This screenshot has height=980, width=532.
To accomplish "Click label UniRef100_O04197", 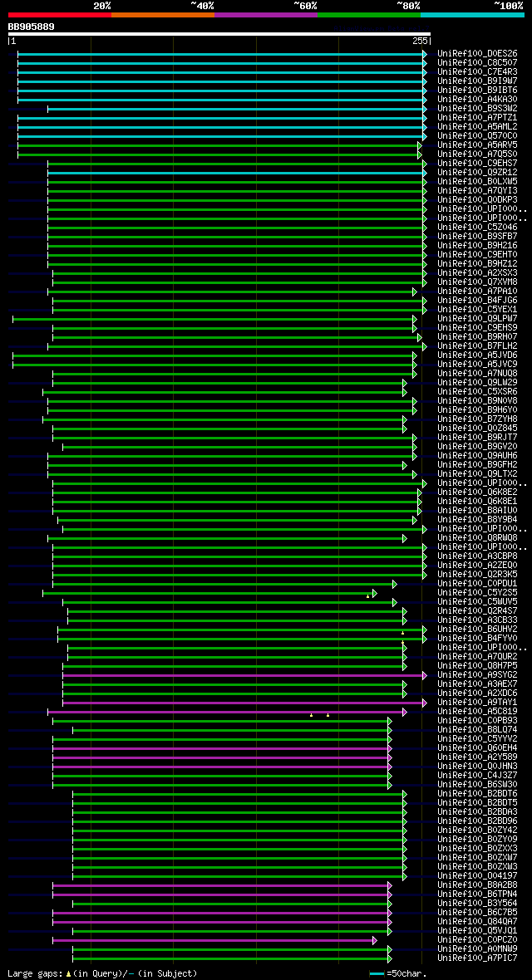I will [477, 875].
